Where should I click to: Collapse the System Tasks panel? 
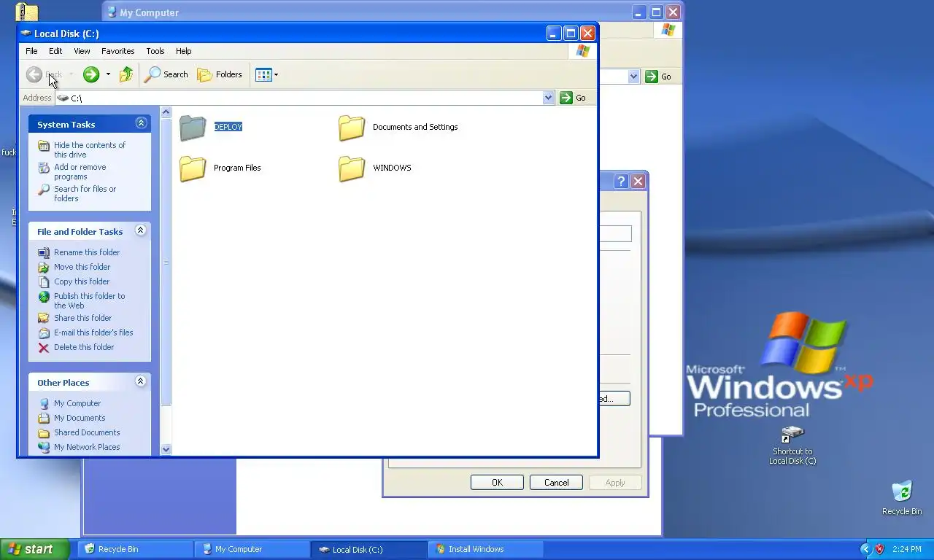142,123
